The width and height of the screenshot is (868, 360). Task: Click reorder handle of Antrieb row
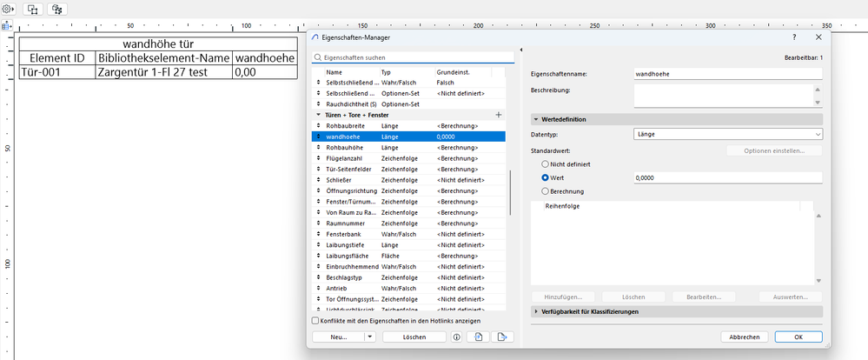click(318, 289)
